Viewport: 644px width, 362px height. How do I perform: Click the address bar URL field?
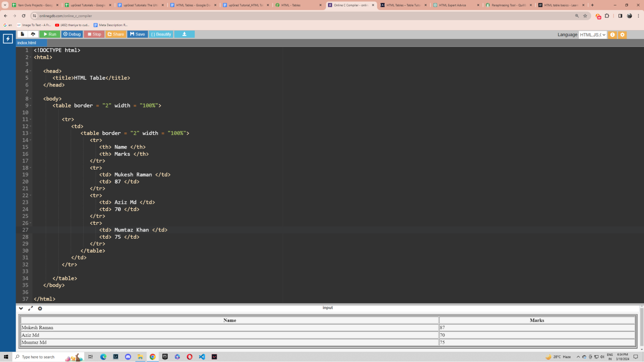(303, 16)
